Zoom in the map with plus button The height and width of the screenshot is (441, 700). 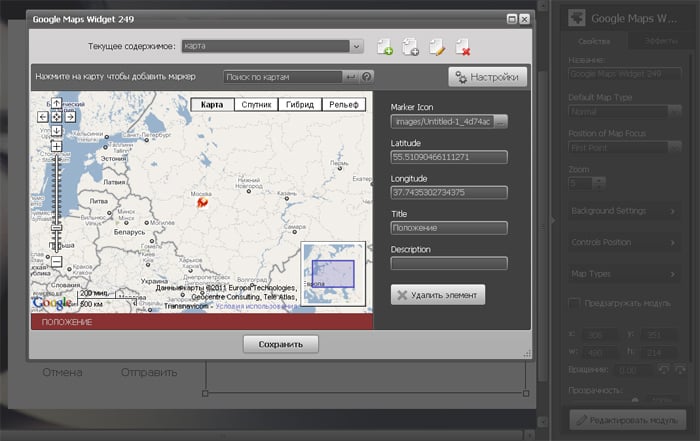click(56, 147)
